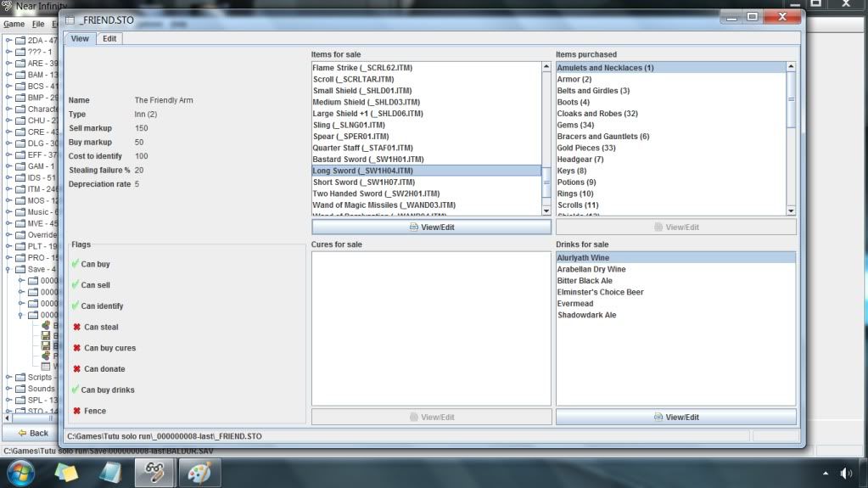Expand the Sounds tree node

(8, 389)
